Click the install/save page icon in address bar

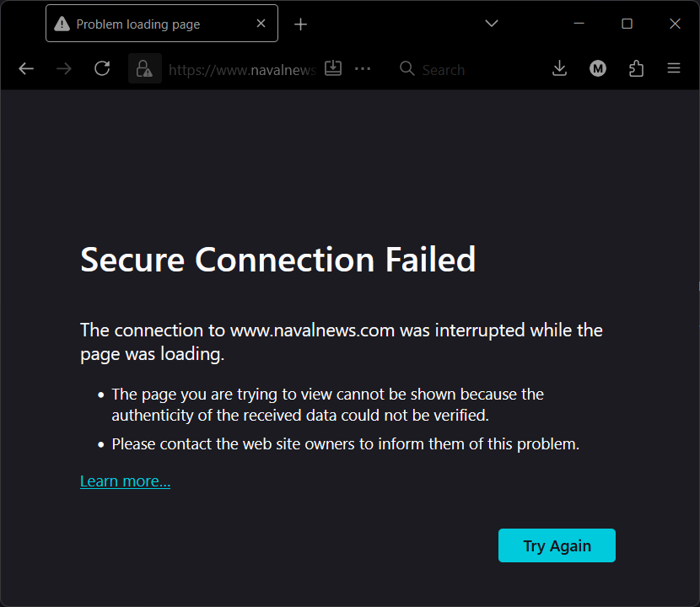(333, 68)
